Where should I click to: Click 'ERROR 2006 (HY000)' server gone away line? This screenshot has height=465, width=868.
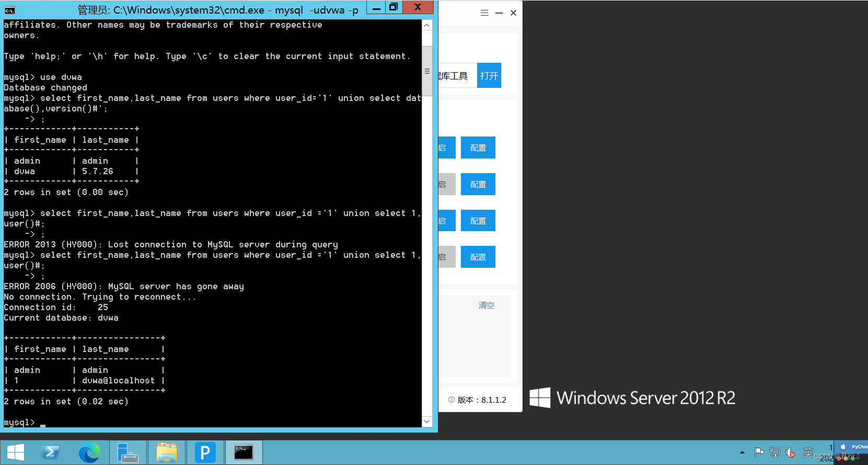point(124,286)
